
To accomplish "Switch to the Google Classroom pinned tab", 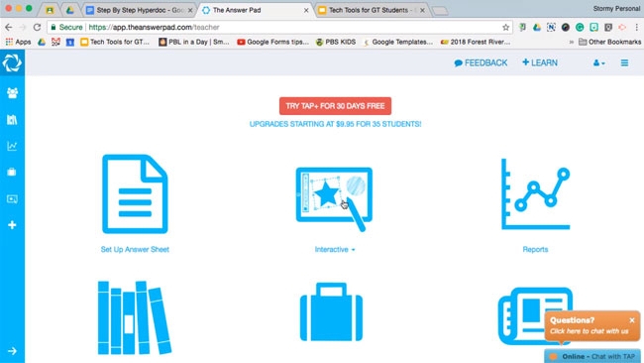I will (x=50, y=10).
